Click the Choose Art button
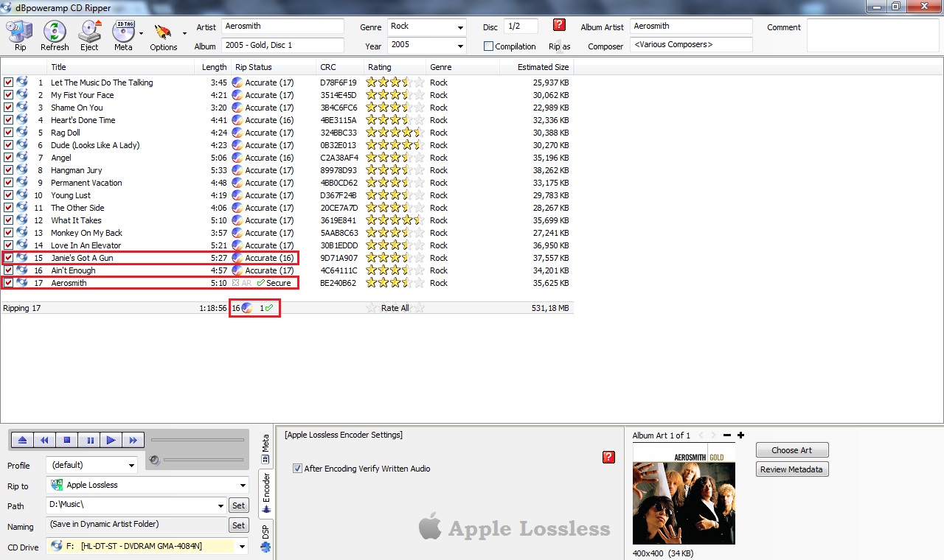The width and height of the screenshot is (944, 560). click(x=791, y=450)
